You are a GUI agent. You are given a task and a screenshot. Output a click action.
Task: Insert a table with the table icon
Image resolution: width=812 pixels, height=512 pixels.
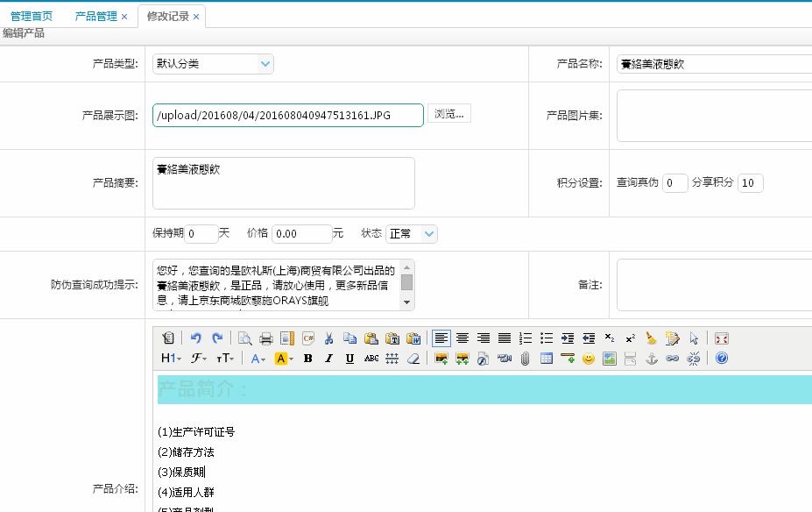click(547, 359)
